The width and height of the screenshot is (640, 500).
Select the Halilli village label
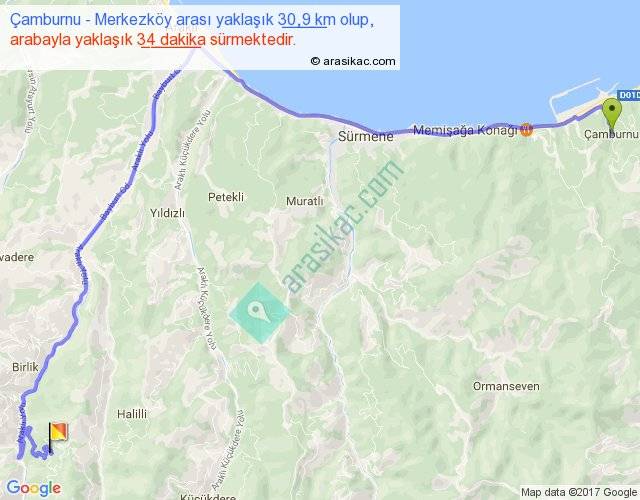tap(132, 414)
